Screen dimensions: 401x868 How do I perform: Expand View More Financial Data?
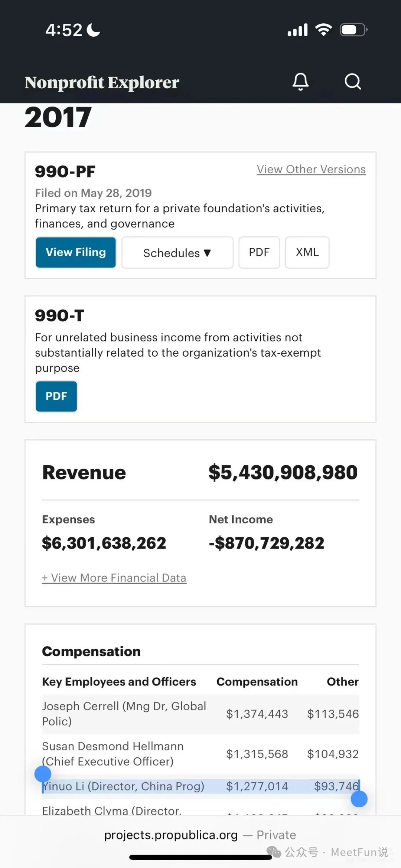(114, 578)
